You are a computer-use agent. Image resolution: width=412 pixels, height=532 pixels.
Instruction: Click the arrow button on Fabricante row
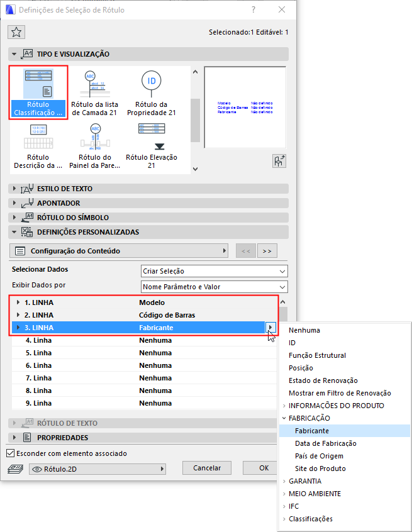point(270,328)
